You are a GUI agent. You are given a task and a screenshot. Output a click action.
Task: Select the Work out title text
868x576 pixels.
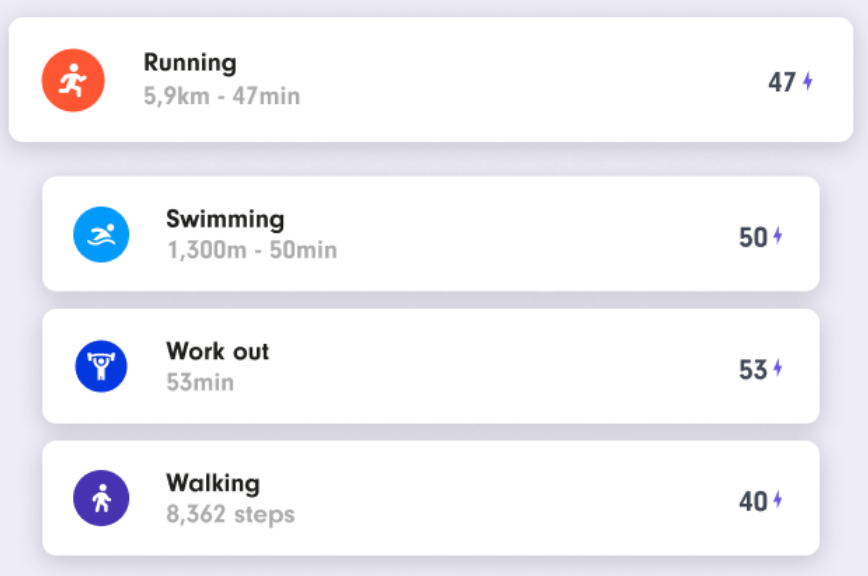[217, 351]
